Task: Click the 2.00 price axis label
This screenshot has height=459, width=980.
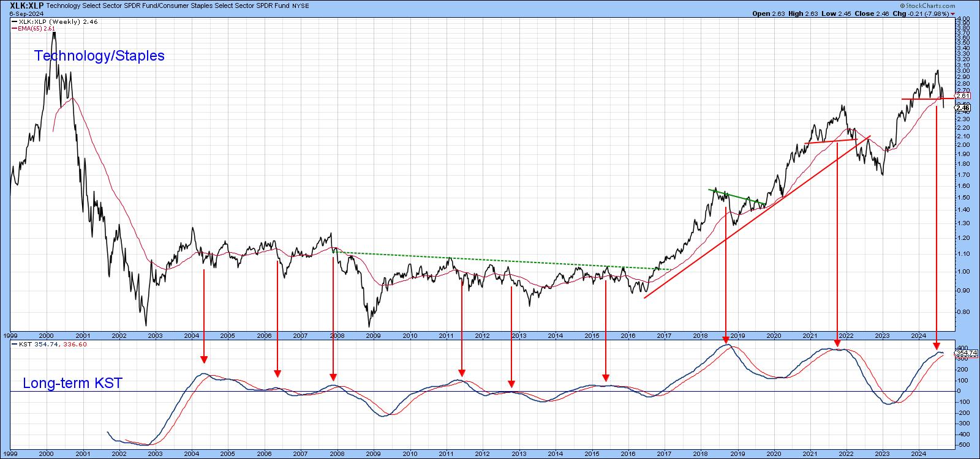Action: [x=963, y=145]
